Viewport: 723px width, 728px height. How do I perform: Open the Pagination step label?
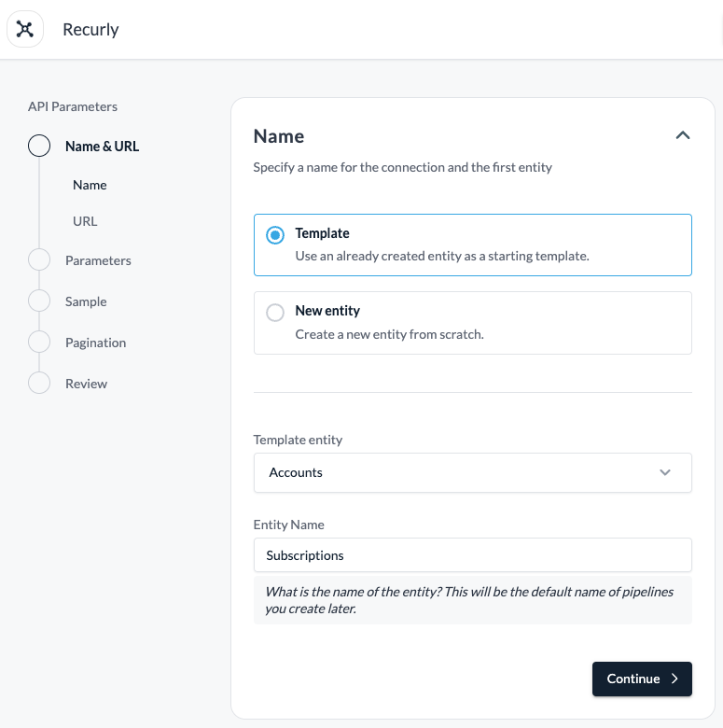click(x=95, y=343)
